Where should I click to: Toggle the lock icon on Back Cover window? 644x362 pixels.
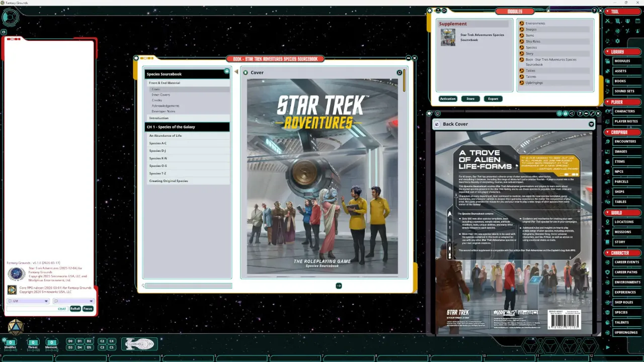(566, 114)
